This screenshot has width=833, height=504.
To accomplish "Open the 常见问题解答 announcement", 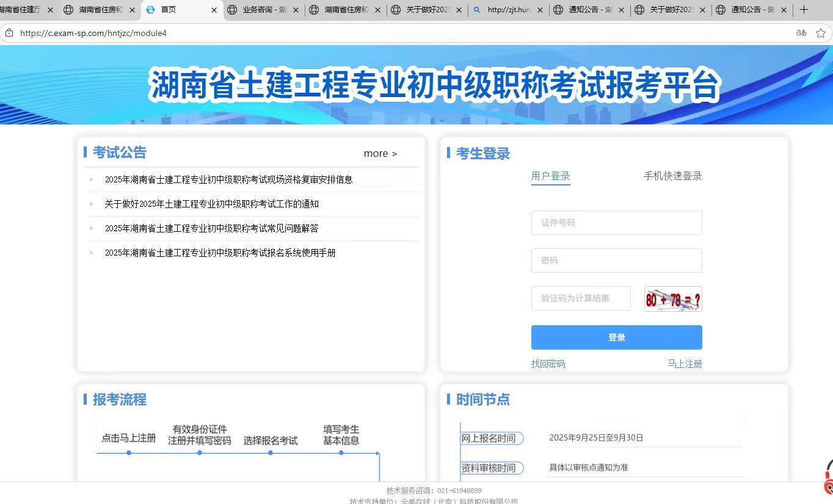I will (211, 228).
